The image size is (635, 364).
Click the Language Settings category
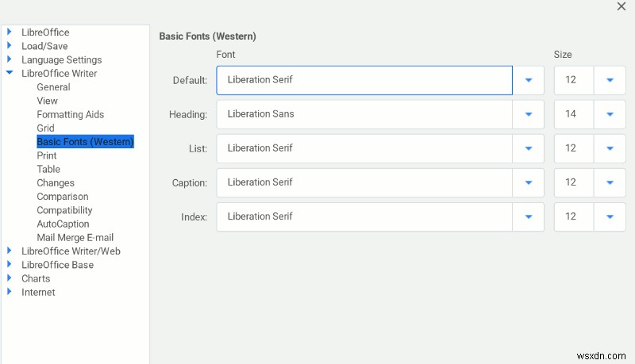[x=61, y=59]
